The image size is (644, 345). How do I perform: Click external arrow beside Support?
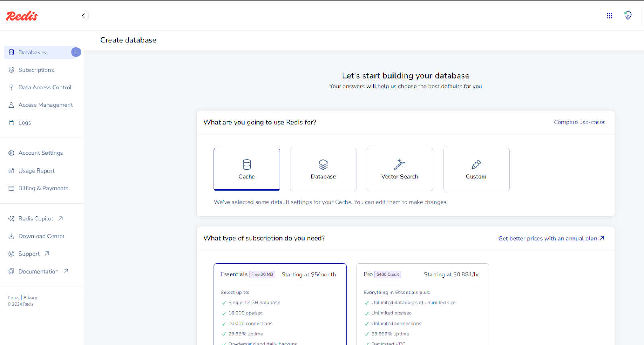tap(47, 254)
